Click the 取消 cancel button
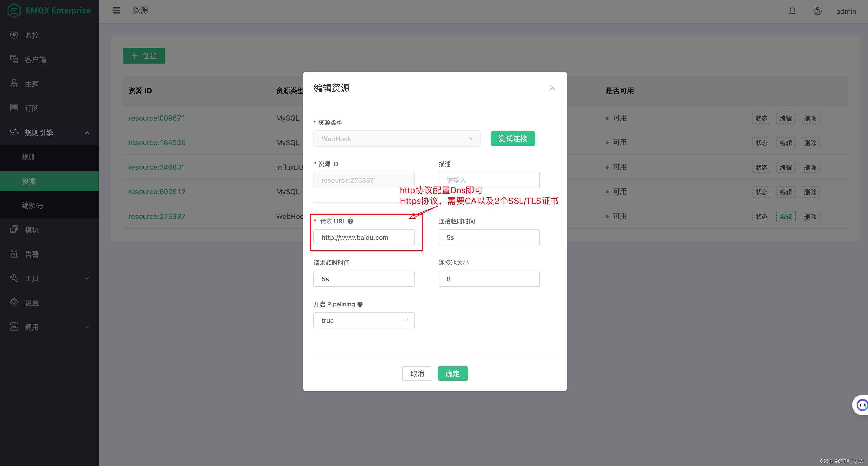The image size is (868, 466). [x=417, y=373]
